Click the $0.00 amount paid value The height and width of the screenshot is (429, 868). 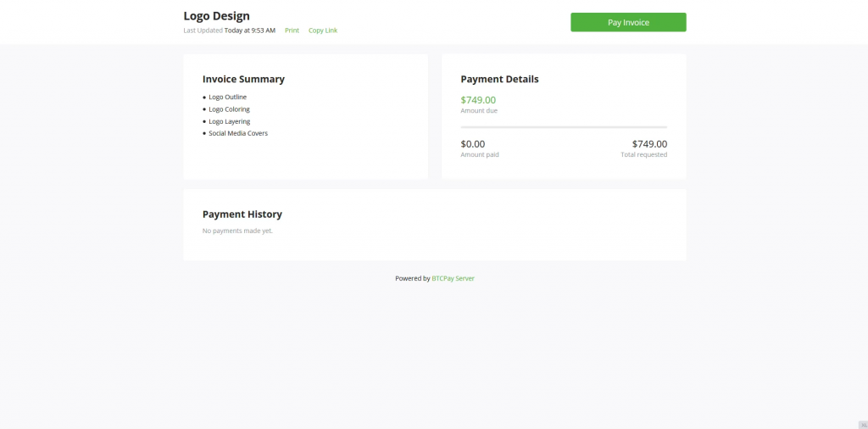pos(473,144)
